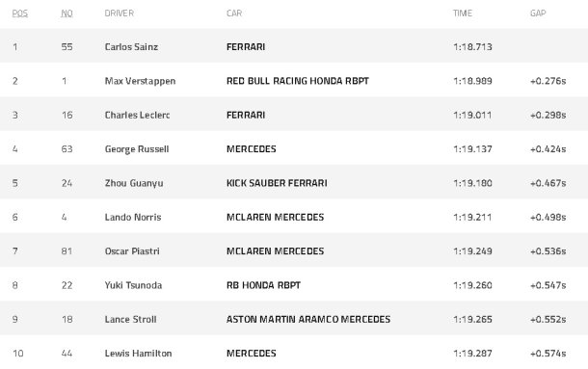The image size is (588, 369).
Task: Click George Russell's name
Action: pyautogui.click(x=137, y=149)
